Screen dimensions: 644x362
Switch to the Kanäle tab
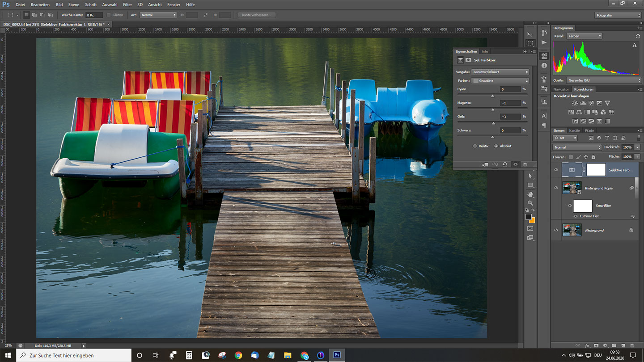pos(574,130)
